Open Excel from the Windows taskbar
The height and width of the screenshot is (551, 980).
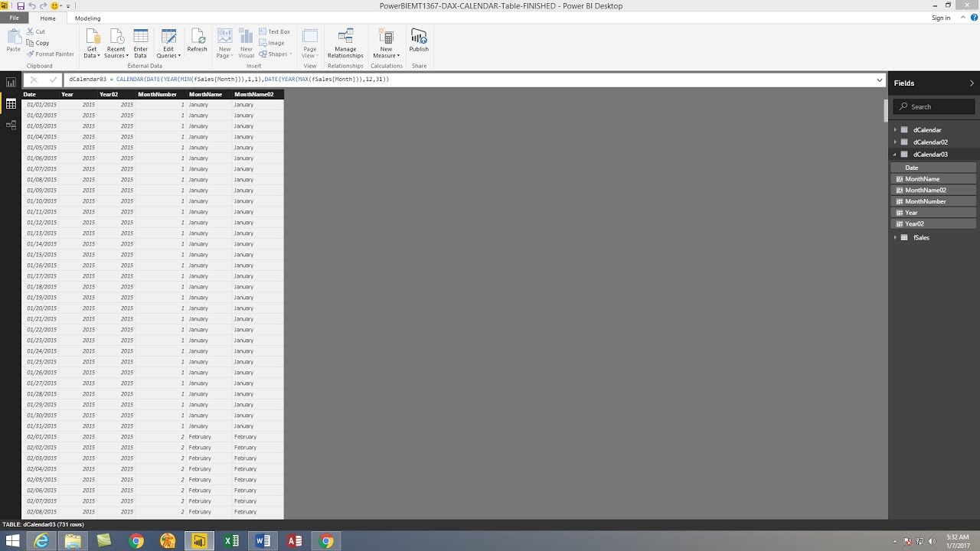coord(230,541)
